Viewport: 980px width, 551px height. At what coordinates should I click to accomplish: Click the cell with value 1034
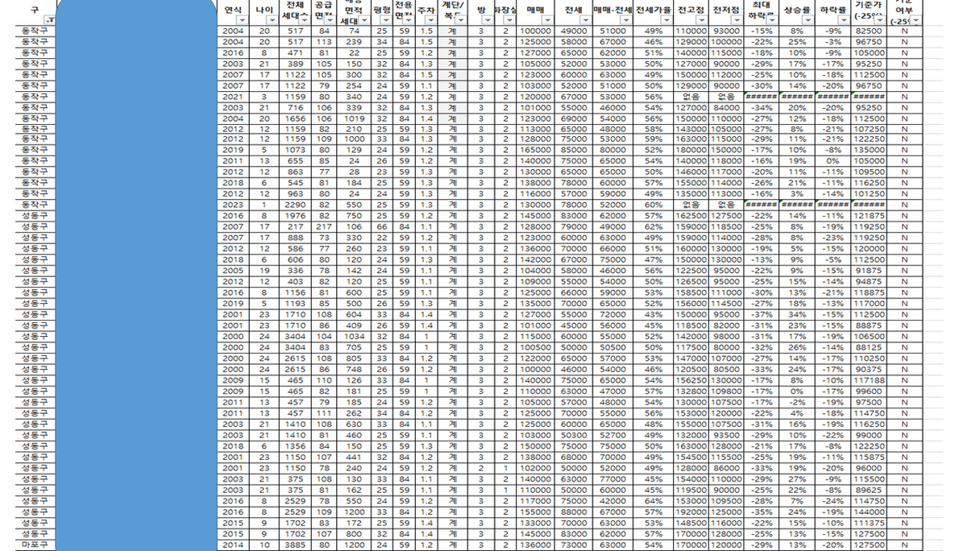pos(353,337)
